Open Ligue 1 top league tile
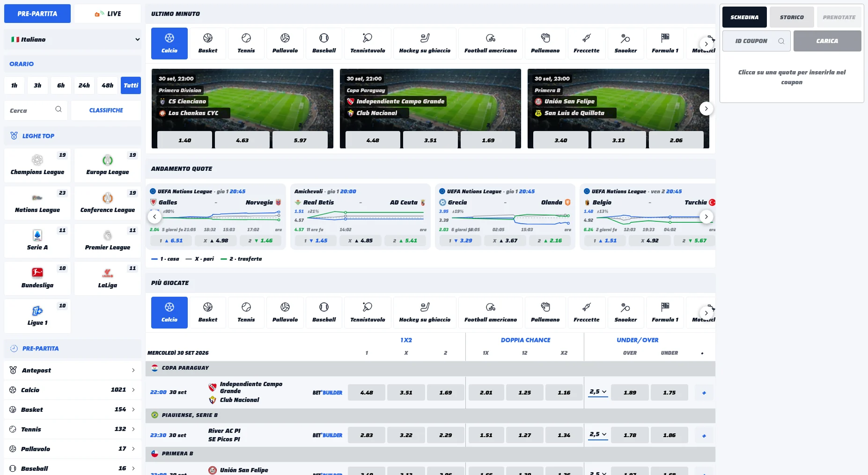This screenshot has height=475, width=868. (x=37, y=316)
